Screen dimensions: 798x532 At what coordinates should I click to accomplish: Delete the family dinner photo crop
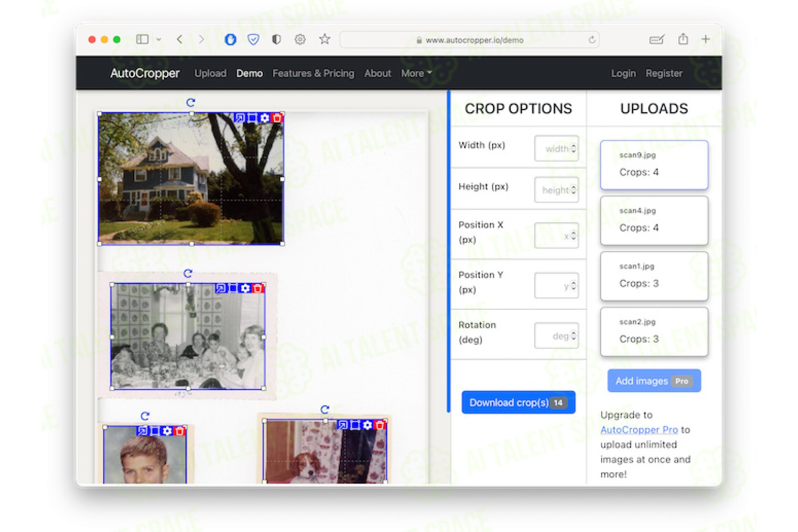click(258, 288)
